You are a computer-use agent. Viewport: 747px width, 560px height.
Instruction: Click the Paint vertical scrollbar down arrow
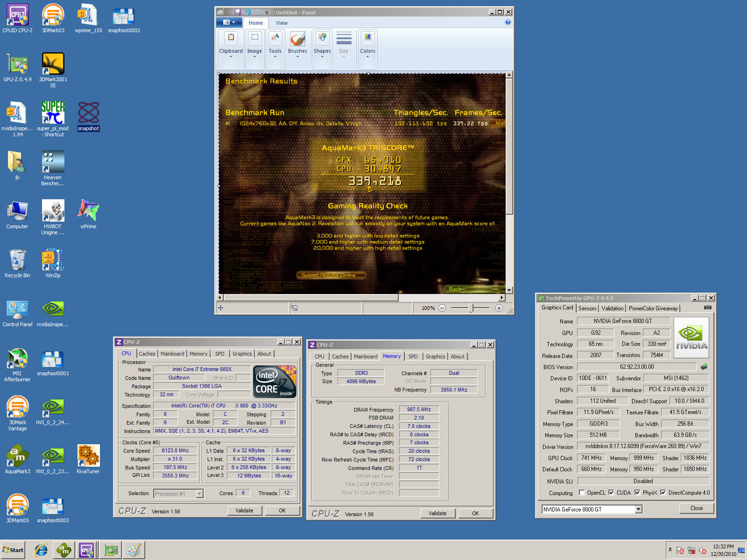(509, 290)
